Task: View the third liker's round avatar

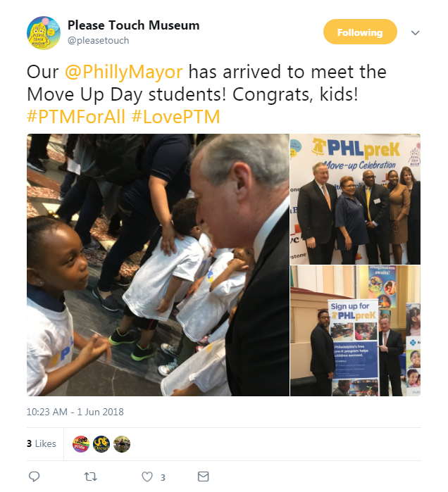Action: pos(122,444)
